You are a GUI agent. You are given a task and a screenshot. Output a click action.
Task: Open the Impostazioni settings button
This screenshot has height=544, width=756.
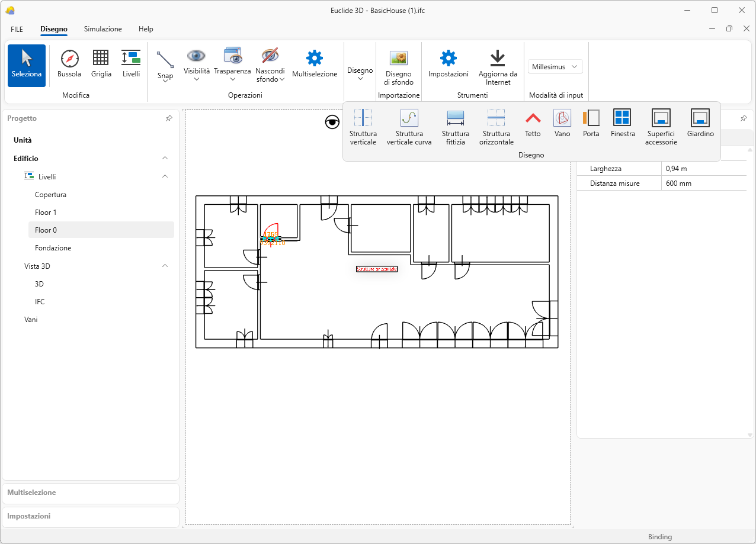point(448,64)
